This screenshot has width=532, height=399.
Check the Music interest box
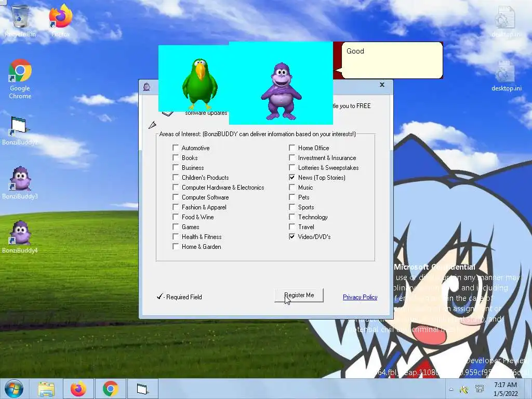292,187
